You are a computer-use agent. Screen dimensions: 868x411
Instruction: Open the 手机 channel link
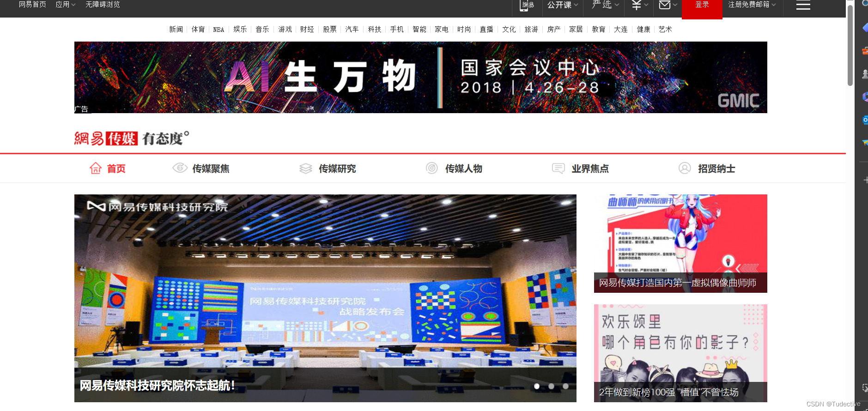point(397,29)
